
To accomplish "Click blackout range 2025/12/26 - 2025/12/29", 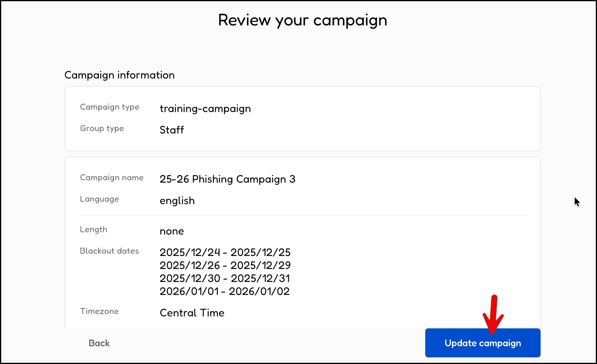I will 225,265.
